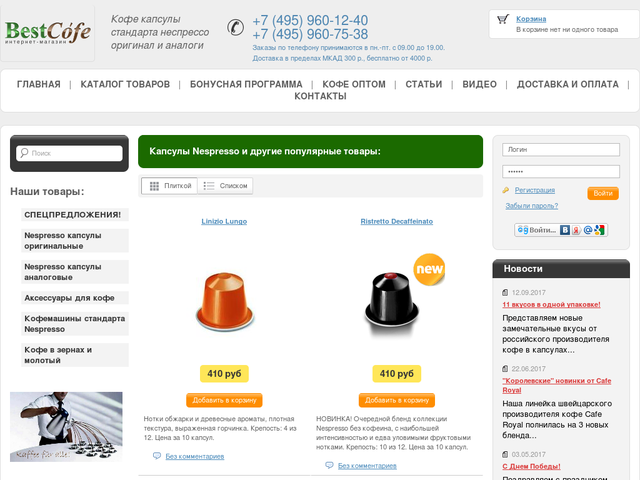
Task: Open ДОСТАВКА И ОПЛАТА menu item
Action: [567, 84]
